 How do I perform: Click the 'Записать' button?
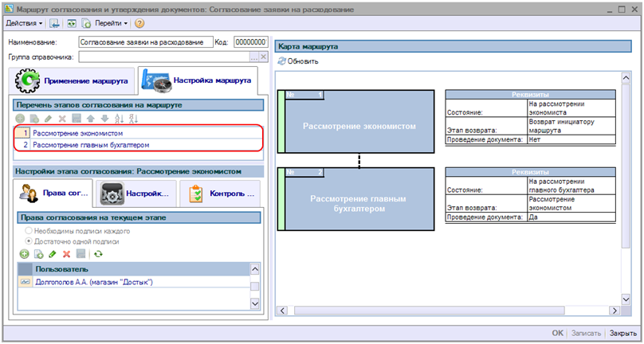pos(586,334)
